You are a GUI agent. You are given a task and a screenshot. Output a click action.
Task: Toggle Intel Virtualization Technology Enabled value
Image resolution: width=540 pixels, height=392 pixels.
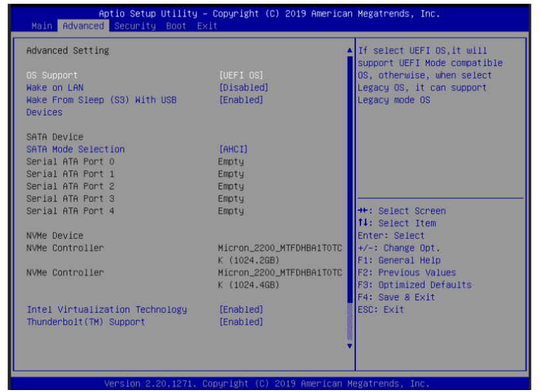pos(240,310)
